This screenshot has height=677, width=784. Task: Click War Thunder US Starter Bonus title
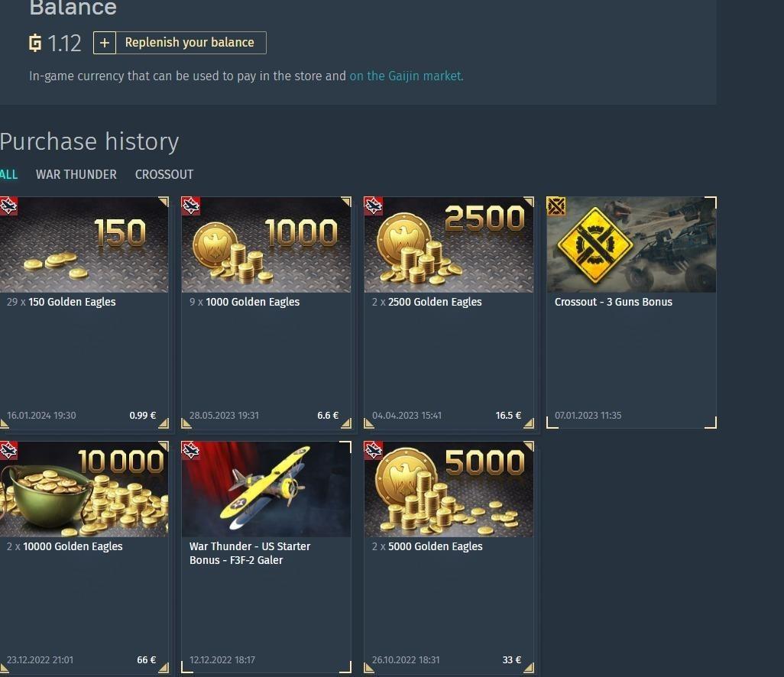[250, 553]
